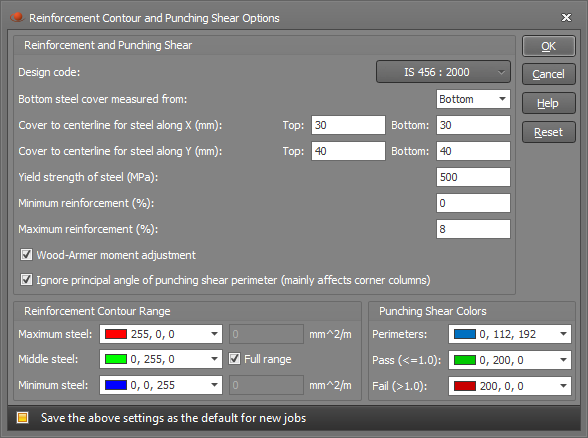This screenshot has height=438, width=588.
Task: Open the Fail (>1.0) color dropdown
Action: 510,386
